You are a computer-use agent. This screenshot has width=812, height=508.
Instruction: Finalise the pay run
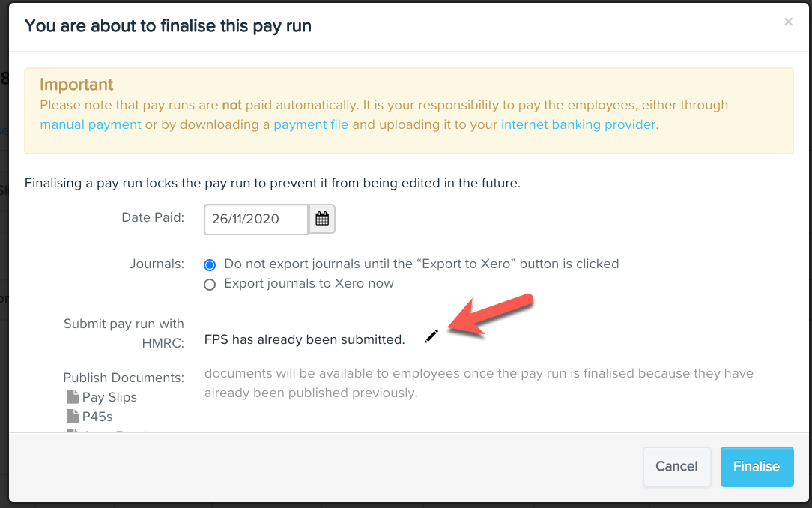coord(757,466)
